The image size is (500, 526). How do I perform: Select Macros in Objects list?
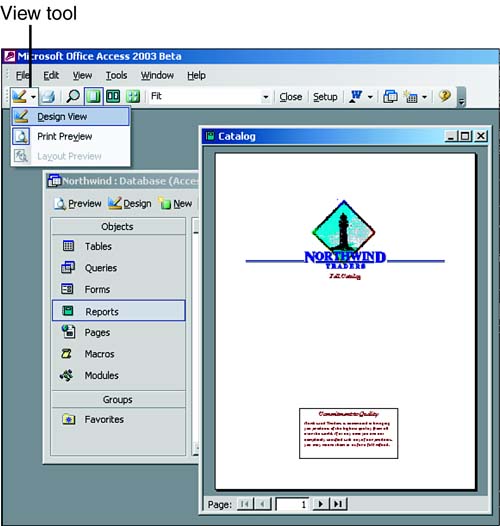click(118, 354)
